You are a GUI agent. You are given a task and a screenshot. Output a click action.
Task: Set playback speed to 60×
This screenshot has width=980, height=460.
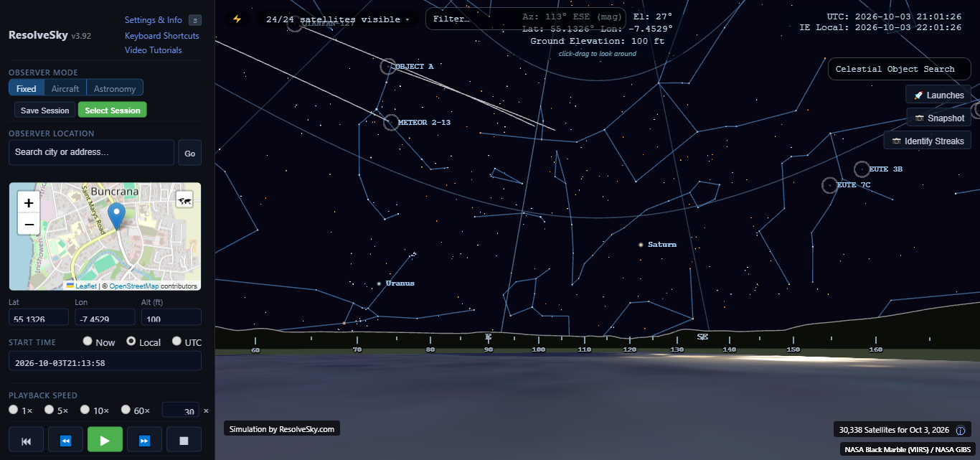[x=126, y=410]
